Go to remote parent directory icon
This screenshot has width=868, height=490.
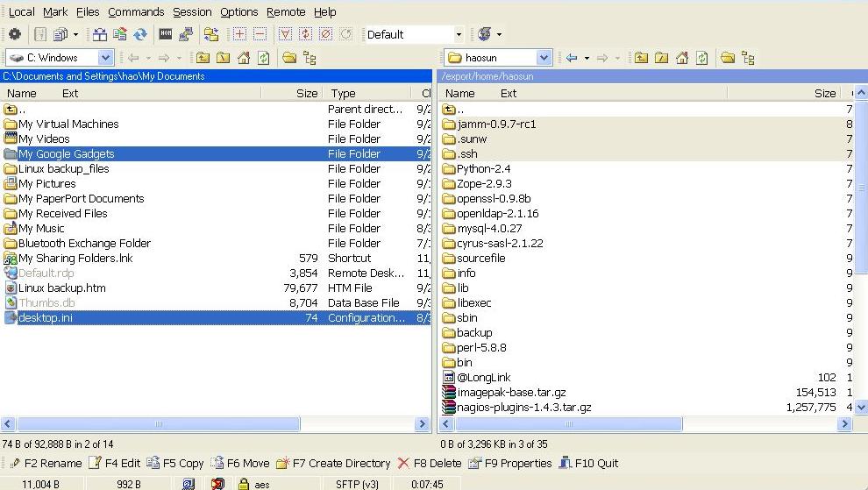point(641,58)
